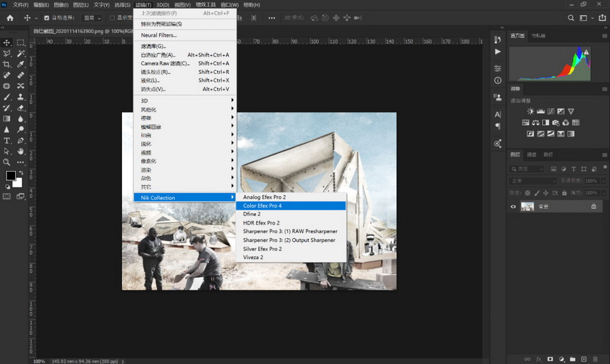Screen dimensions: 610x364
Task: Choose the Hand tool
Action: coord(21,151)
